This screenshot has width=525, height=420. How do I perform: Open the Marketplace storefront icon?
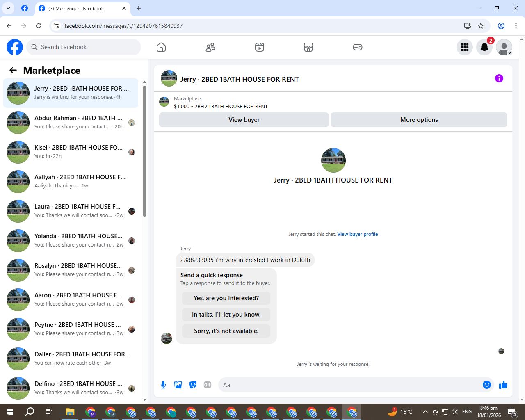308,47
